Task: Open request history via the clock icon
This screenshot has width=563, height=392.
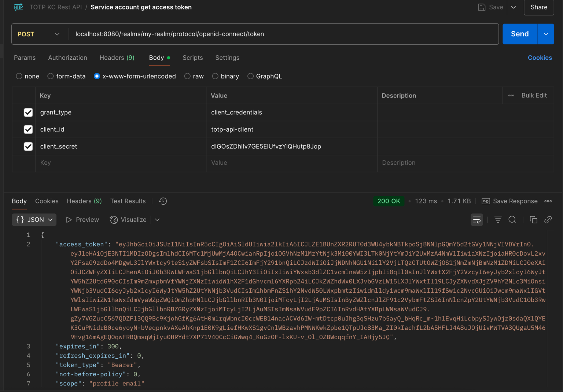Action: pyautogui.click(x=162, y=201)
